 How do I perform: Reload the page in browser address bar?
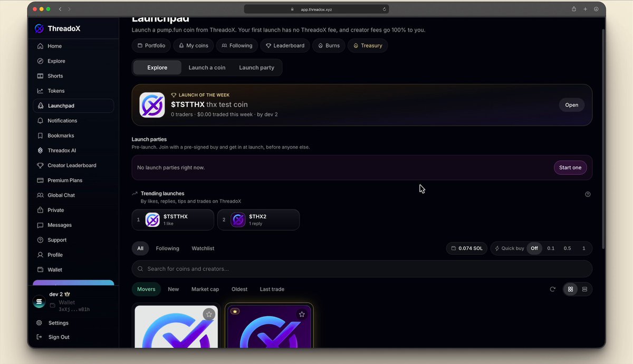click(385, 9)
